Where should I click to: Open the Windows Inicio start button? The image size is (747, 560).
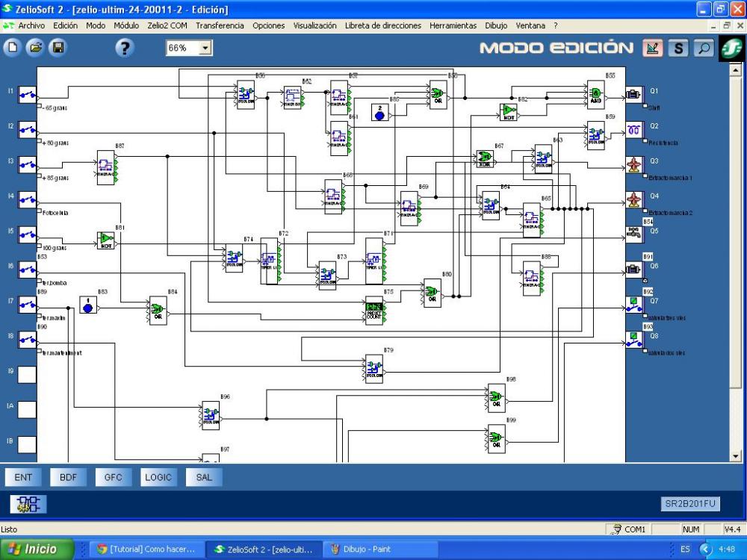pos(37,549)
